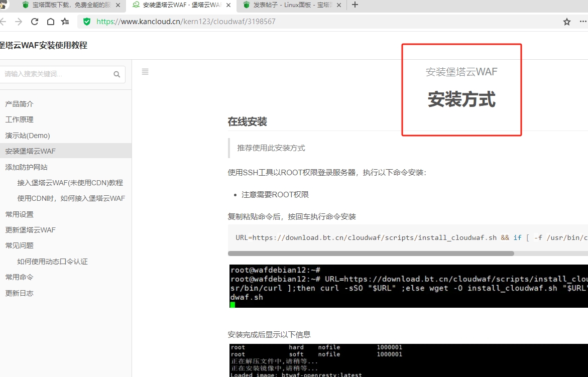The image size is (588, 377).
Task: Open 使用CDN时，如何接入堡塔云WAF
Action: point(71,199)
